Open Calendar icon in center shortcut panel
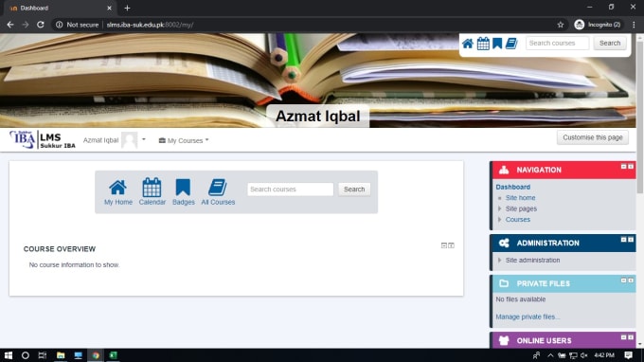Screen dimensions: 644x362 pyautogui.click(x=152, y=191)
